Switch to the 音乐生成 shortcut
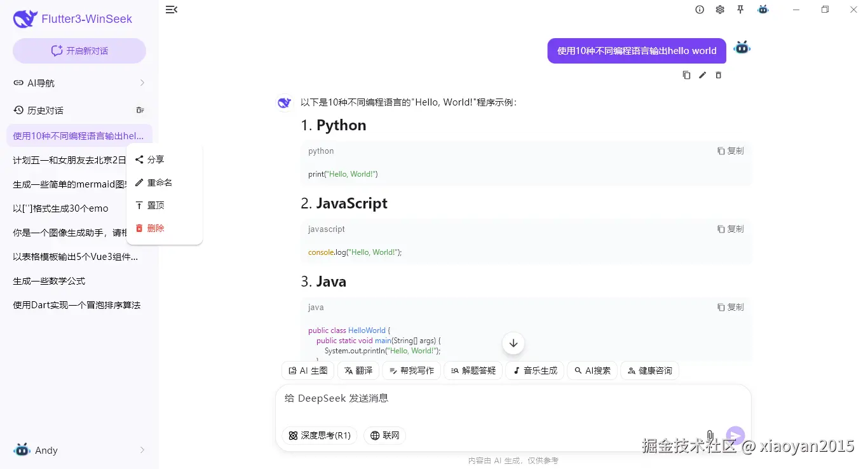Screen dimensions: 868x469 [x=534, y=370]
